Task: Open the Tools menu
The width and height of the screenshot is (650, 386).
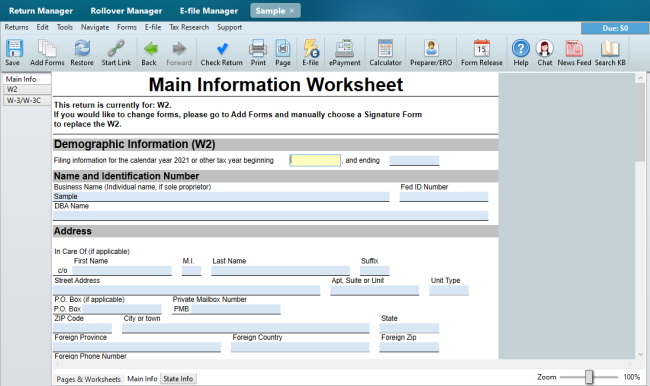Action: click(65, 27)
